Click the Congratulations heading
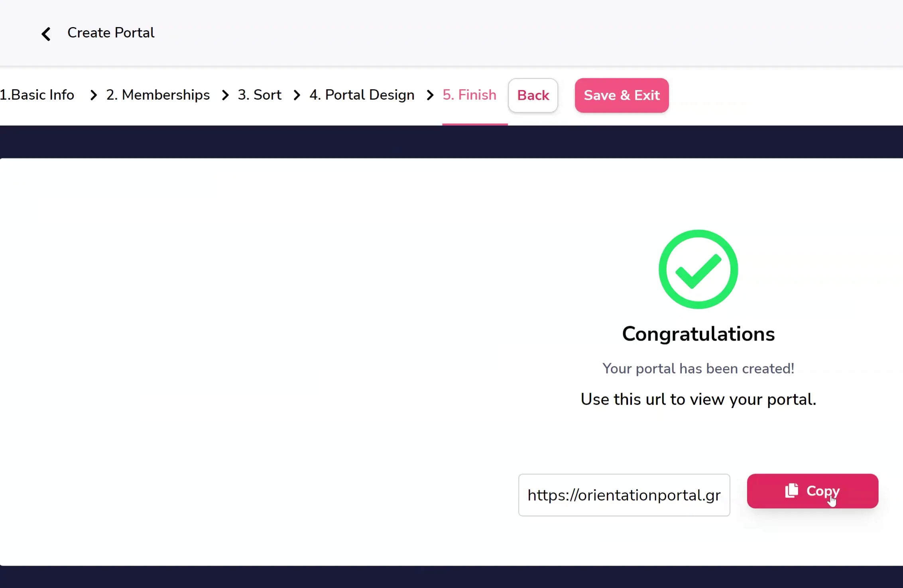 (698, 334)
